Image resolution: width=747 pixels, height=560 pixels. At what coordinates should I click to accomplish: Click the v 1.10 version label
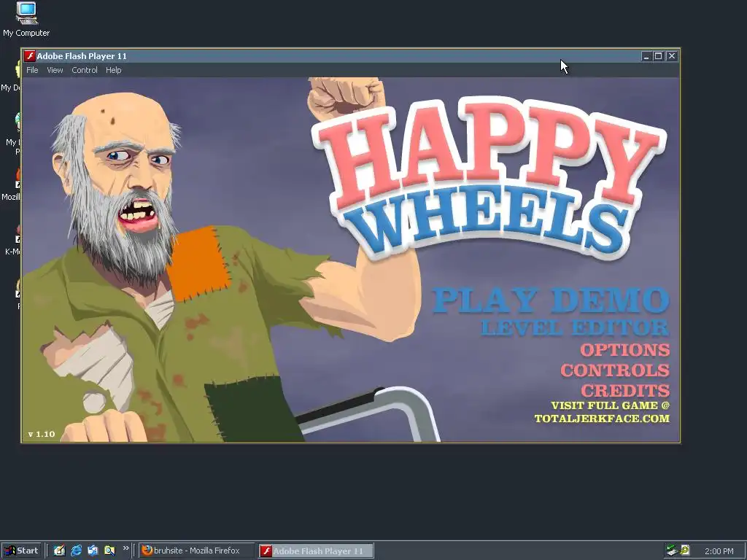pyautogui.click(x=42, y=434)
